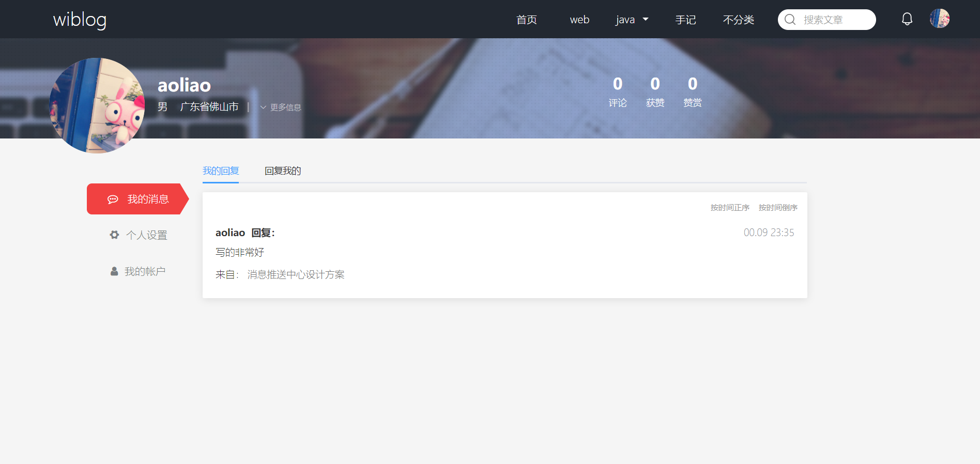Click the reply text 写的非常好

(x=240, y=253)
